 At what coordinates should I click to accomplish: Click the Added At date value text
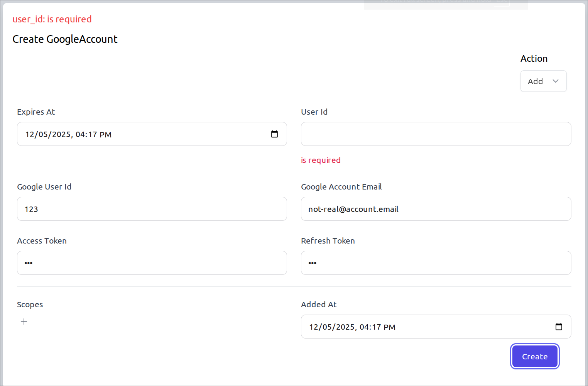point(352,327)
